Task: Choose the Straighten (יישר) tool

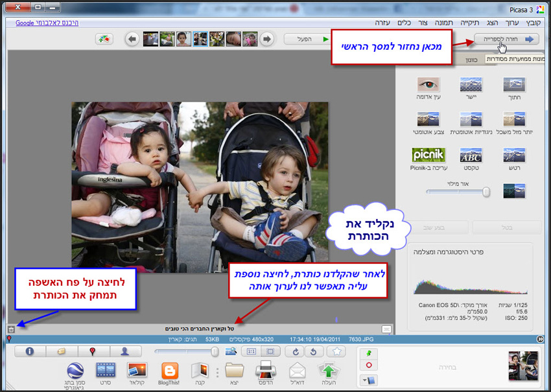Action: [x=471, y=85]
